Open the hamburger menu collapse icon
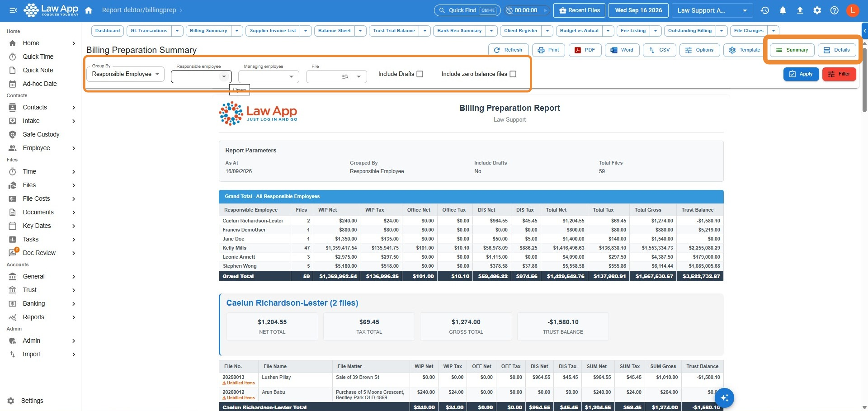 click(x=13, y=10)
